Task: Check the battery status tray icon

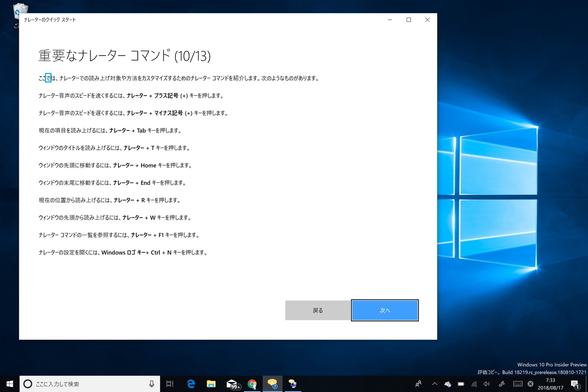Action: (x=461, y=384)
